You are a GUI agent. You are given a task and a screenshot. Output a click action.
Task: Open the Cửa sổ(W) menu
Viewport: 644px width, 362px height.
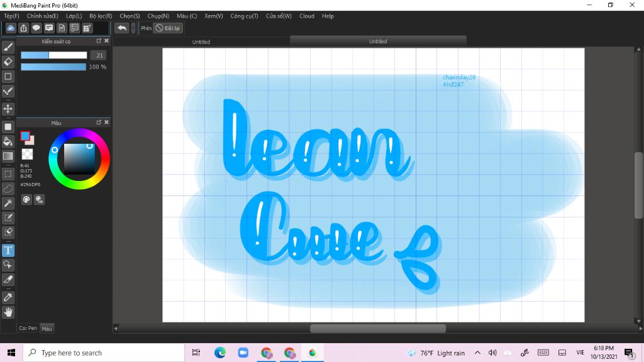tap(279, 16)
